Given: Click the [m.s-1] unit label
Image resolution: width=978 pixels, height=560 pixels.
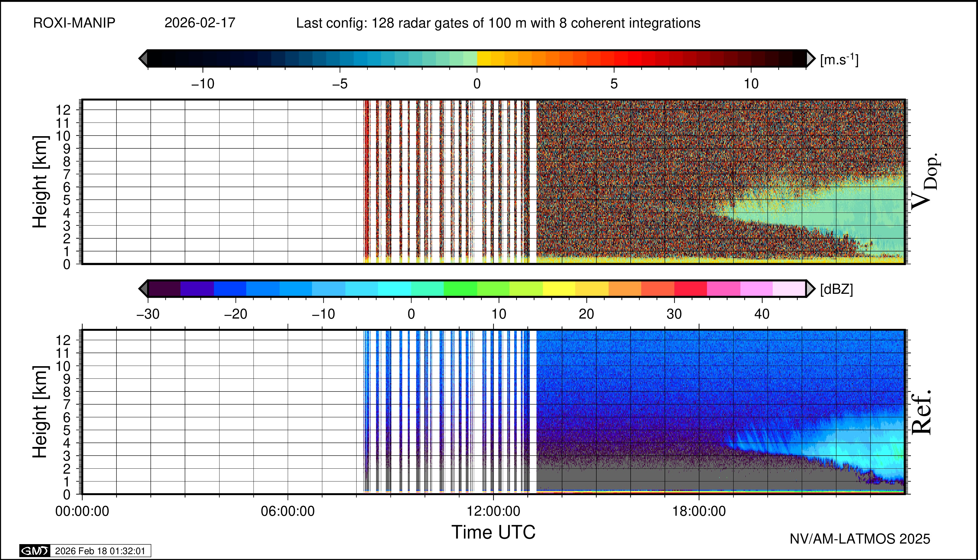Looking at the screenshot, I should [x=839, y=60].
